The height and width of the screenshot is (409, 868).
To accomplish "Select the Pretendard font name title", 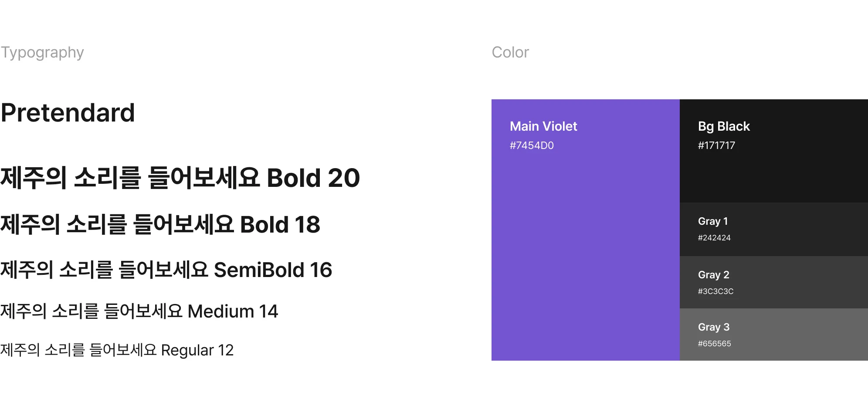I will (x=68, y=113).
